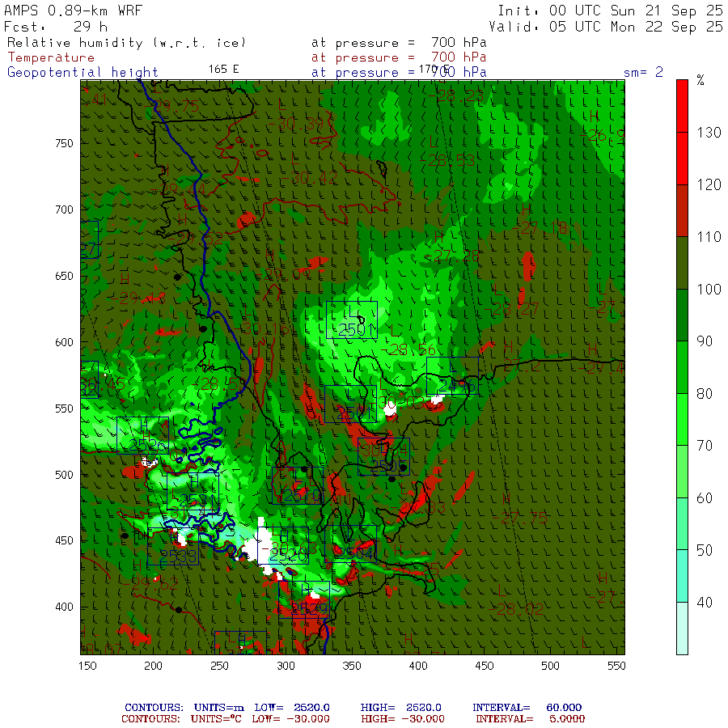
Task: Pick the bright green colorbar segment between 70 and 80
Action: point(682,420)
